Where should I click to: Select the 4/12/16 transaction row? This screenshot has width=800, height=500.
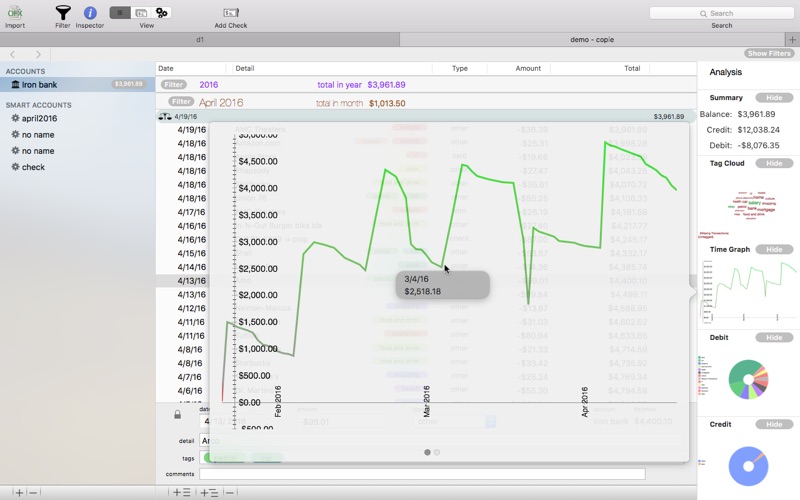pos(191,309)
